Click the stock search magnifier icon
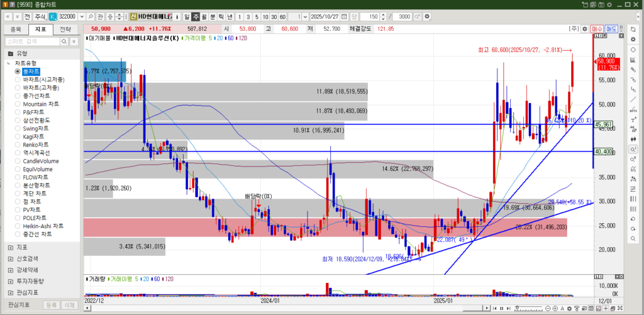Screen dimensions: 644x315 point(91,16)
